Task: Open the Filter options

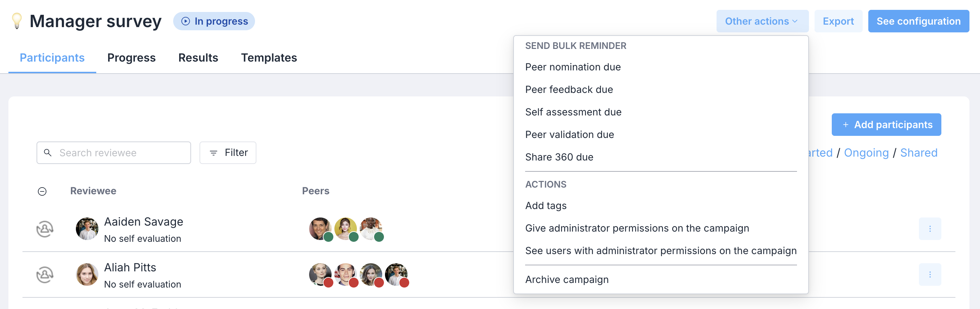Action: 228,153
